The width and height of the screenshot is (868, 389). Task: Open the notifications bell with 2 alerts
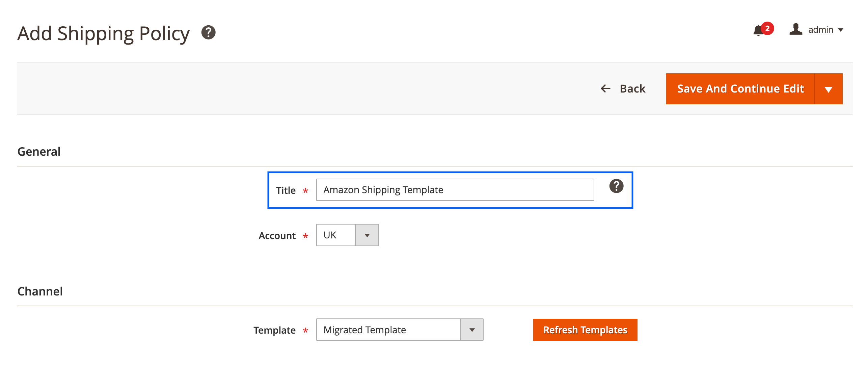759,30
